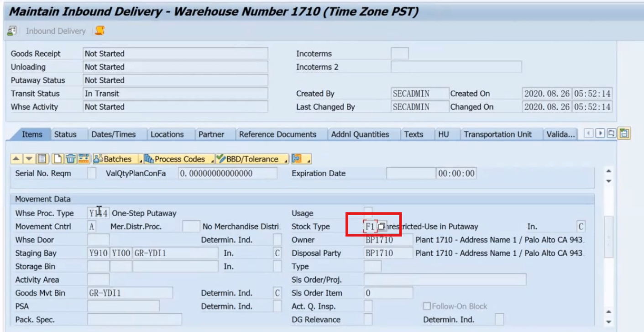Open the Process Codes dropdown arrow
The width and height of the screenshot is (644, 332).
point(212,160)
